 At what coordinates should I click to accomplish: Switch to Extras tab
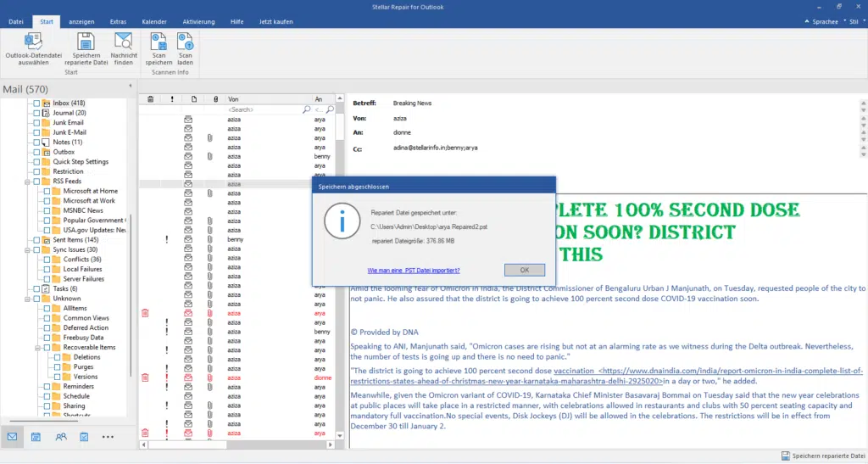[x=118, y=21]
